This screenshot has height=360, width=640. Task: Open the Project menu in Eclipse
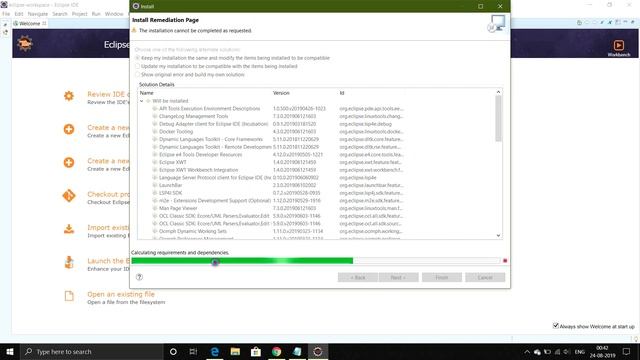coord(80,14)
